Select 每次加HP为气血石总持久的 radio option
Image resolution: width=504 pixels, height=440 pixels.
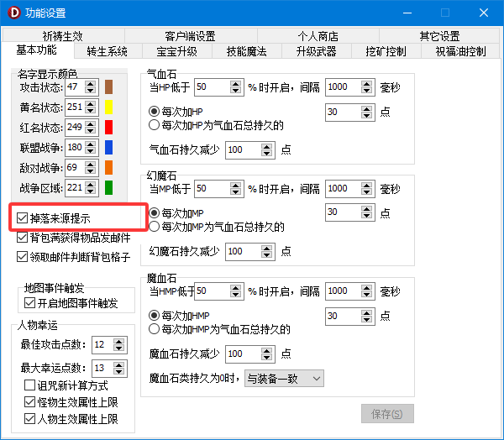(x=154, y=125)
